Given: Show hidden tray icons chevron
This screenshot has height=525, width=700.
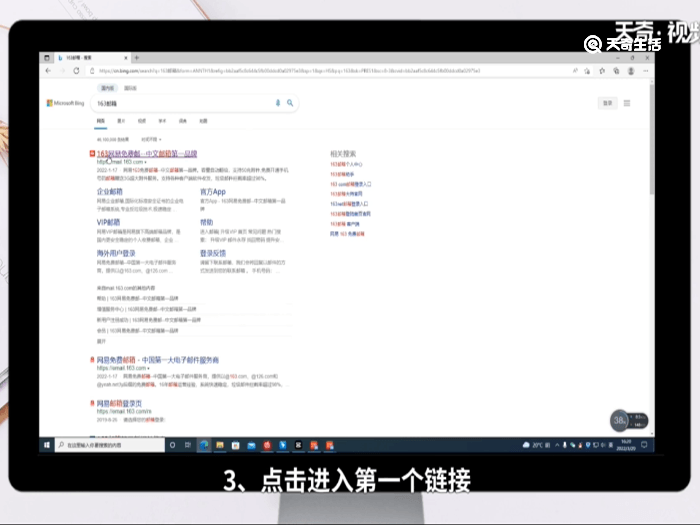Looking at the screenshot, I should point(557,445).
